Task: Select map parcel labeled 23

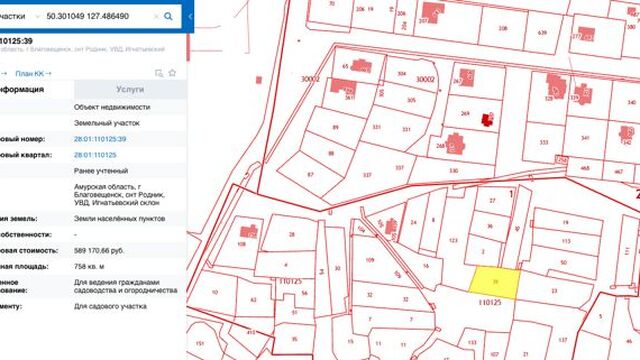Action: (554, 291)
